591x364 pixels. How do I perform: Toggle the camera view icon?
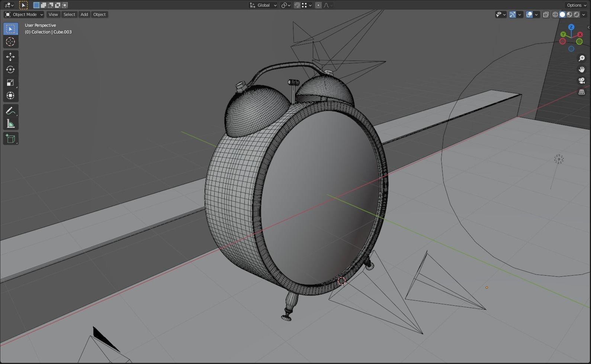point(582,81)
